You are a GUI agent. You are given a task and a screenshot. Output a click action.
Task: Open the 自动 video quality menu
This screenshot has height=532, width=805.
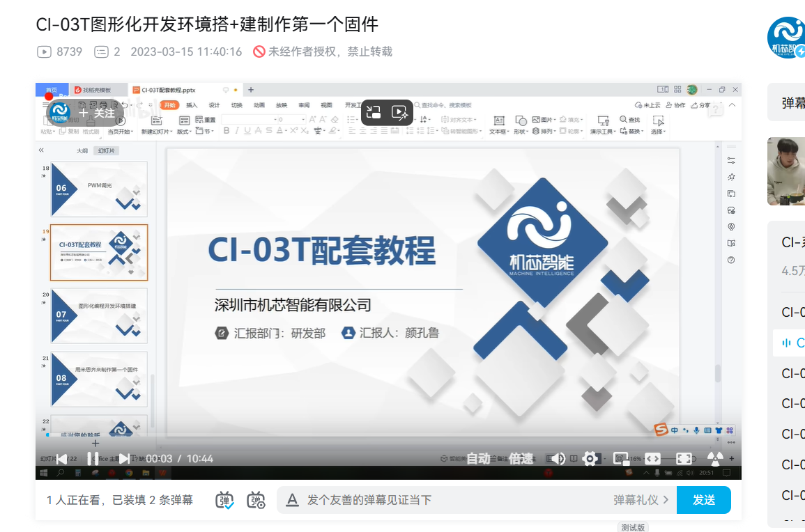[478, 458]
